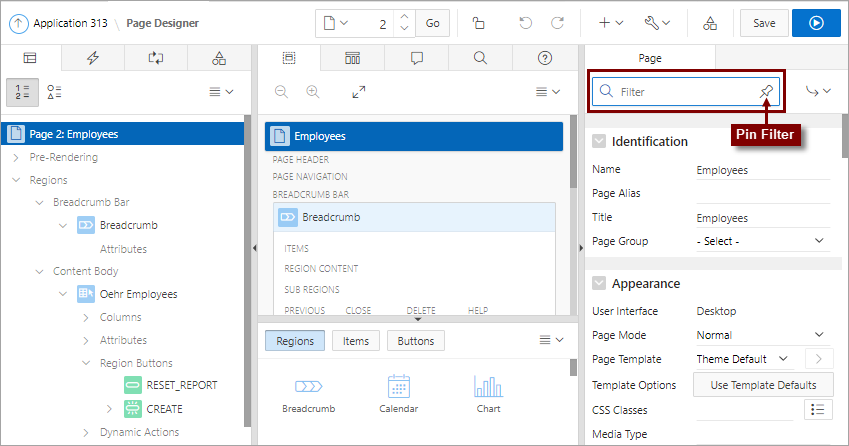Screen dimensions: 849x446
Task: Click the property editor Filter field
Action: [685, 91]
